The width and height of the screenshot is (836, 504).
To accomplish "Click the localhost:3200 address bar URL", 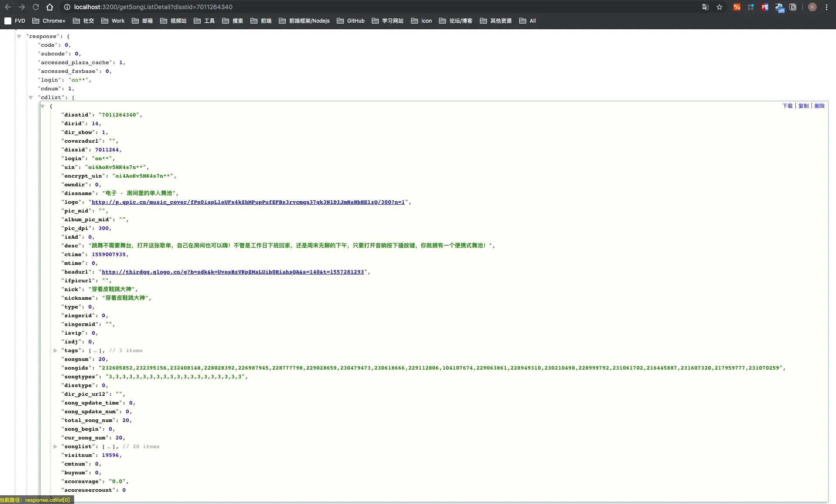I will pyautogui.click(x=153, y=7).
